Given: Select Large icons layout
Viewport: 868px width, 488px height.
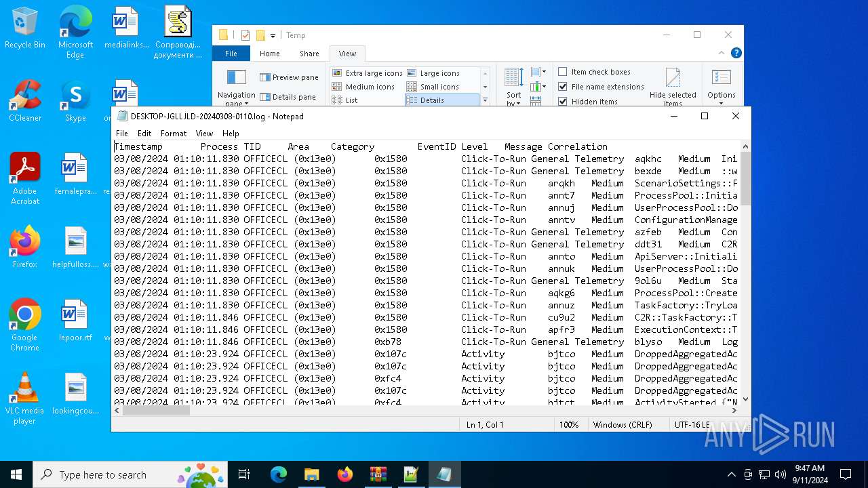Looking at the screenshot, I should tap(433, 73).
